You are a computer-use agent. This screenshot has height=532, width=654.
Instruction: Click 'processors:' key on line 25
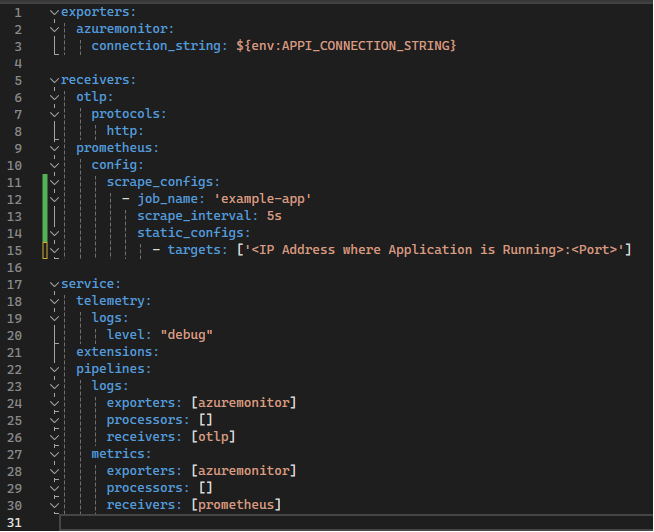coord(148,420)
